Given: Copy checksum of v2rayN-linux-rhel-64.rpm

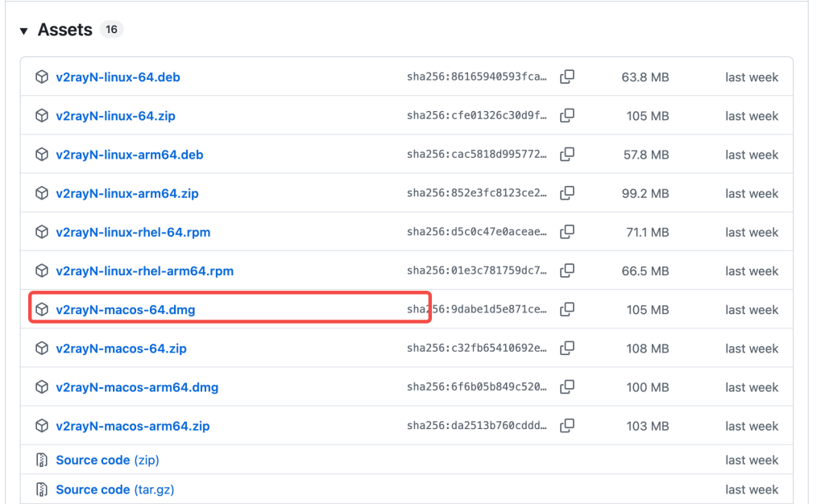Looking at the screenshot, I should pos(567,232).
